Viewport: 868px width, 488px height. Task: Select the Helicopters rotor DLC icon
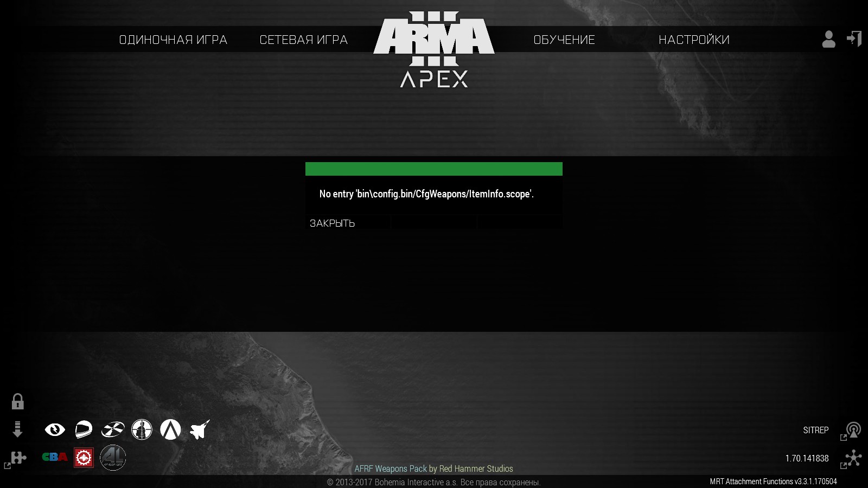113,430
